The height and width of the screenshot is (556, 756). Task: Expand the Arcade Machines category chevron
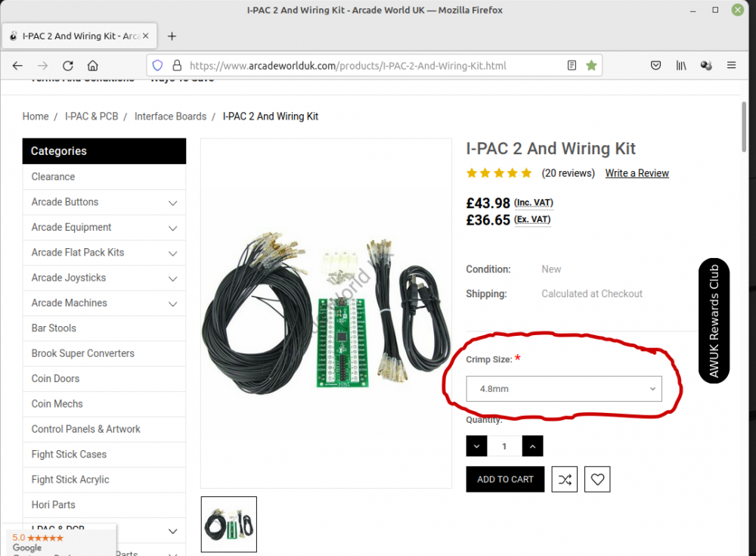click(172, 303)
